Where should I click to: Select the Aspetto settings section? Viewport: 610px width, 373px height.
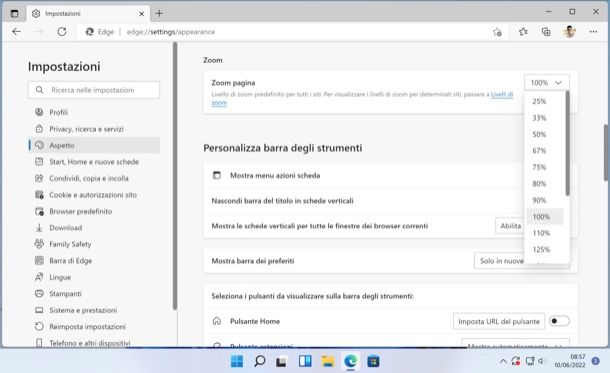pos(94,145)
